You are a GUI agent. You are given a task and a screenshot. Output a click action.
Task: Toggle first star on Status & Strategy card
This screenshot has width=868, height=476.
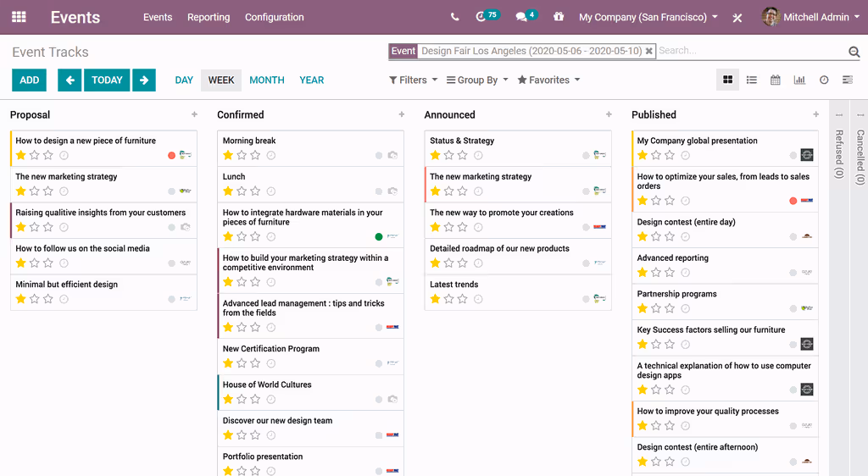[x=435, y=155]
